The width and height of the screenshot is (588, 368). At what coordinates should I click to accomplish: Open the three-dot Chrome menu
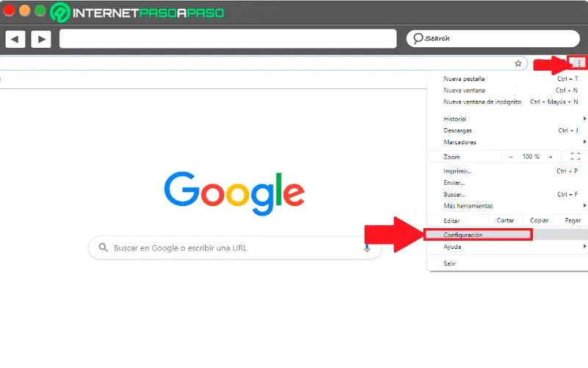click(579, 63)
